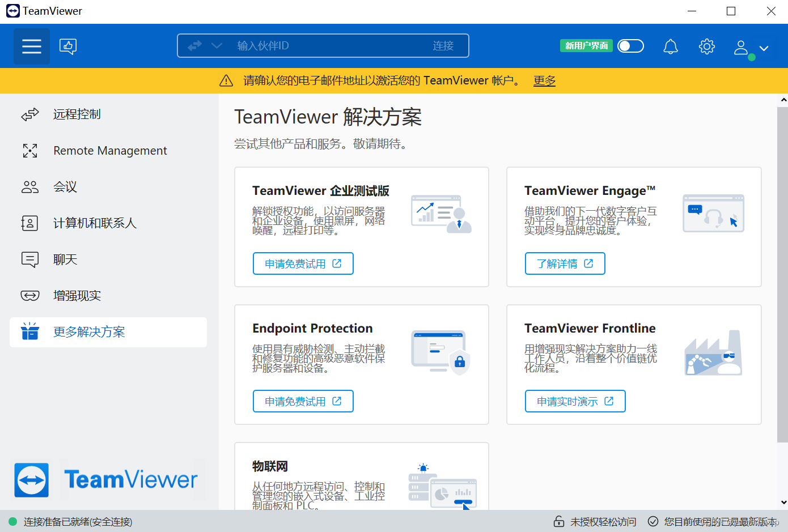Open the 更多 link in the yellow banner
The width and height of the screenshot is (788, 532).
[544, 80]
